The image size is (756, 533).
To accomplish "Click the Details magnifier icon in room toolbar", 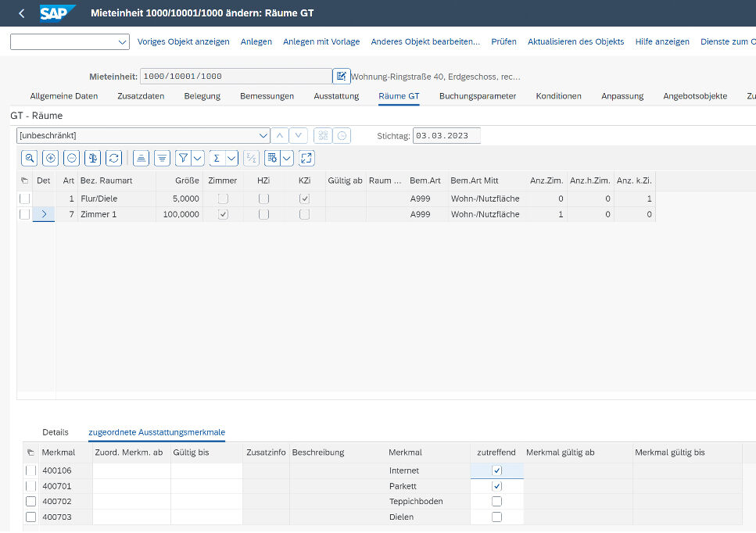I will (30, 158).
